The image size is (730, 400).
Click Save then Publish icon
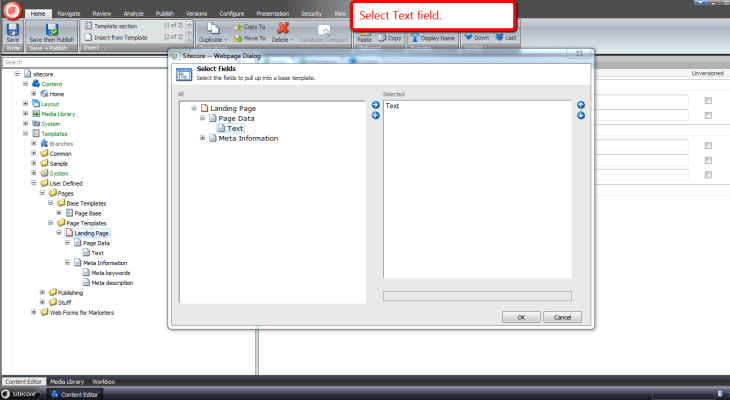tap(52, 29)
